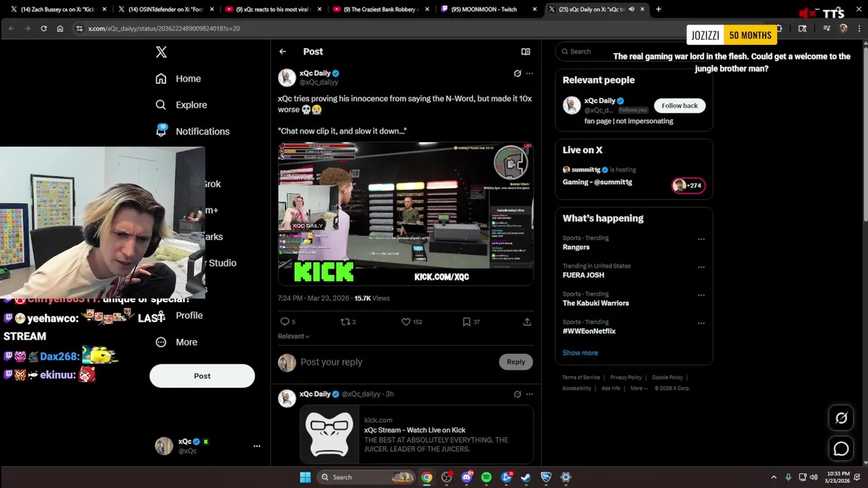The width and height of the screenshot is (868, 488).
Task: Open Terms of Service footer link
Action: [x=581, y=378]
